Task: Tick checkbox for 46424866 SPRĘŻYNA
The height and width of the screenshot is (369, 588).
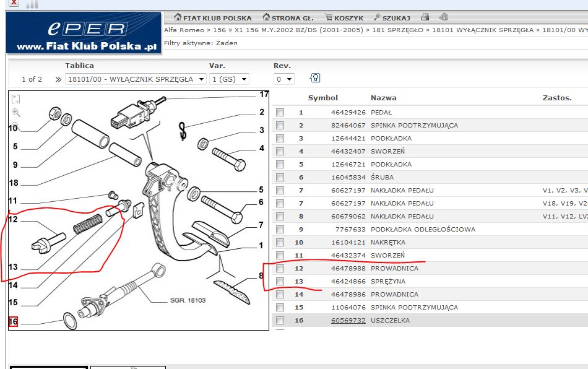Action: pyautogui.click(x=280, y=281)
